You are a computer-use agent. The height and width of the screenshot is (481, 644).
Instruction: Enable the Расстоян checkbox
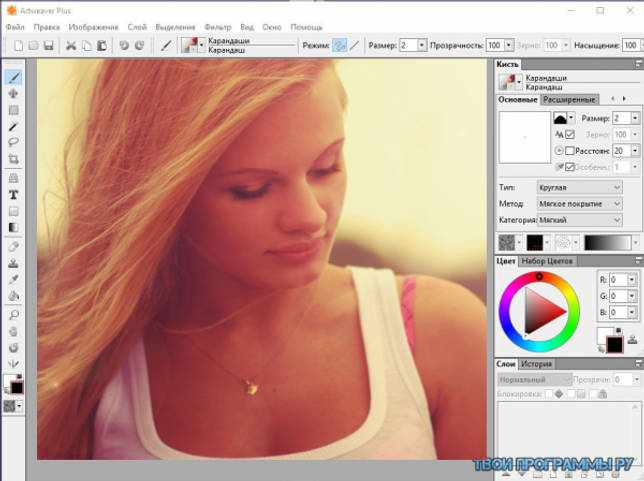point(570,151)
